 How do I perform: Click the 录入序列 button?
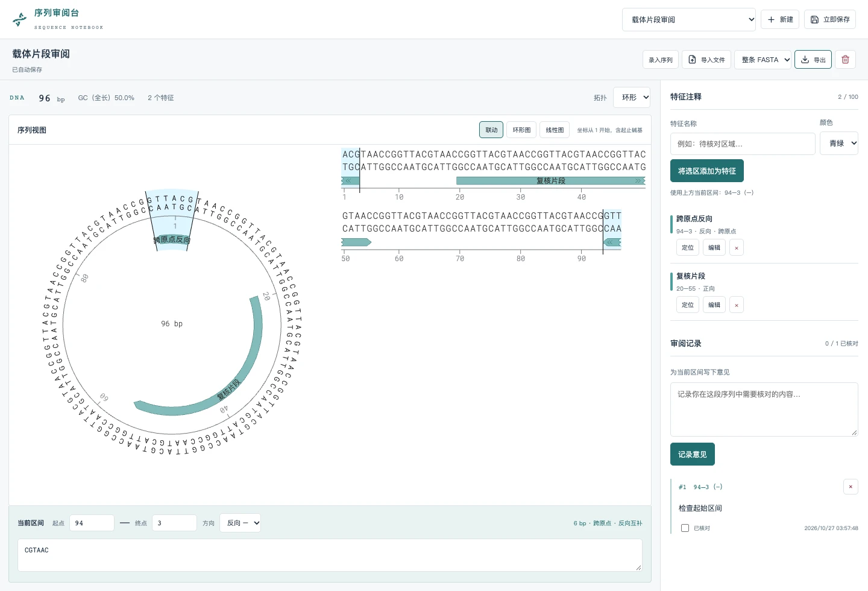tap(661, 60)
